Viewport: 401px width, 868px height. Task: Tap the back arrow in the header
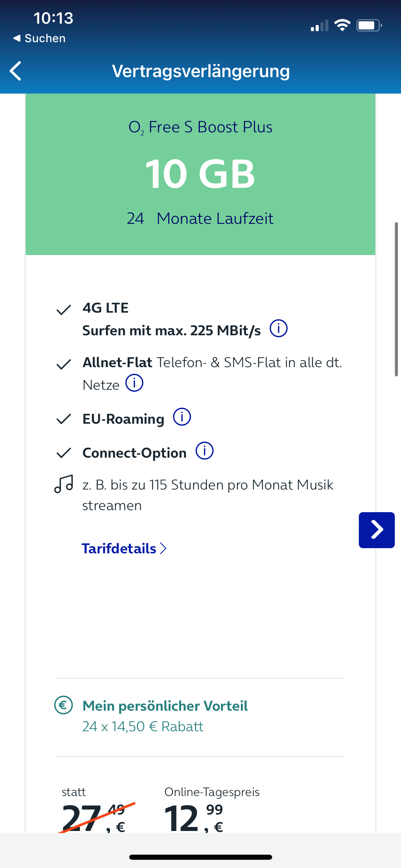point(15,71)
